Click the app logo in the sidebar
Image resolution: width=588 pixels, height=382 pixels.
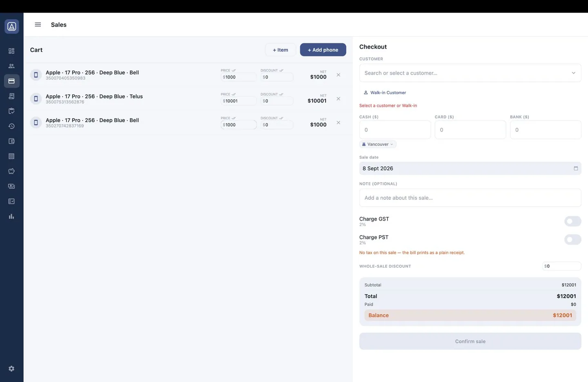[11, 27]
